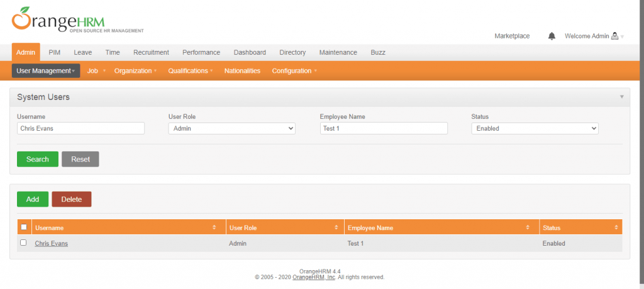Sort table by Status column arrows
Image resolution: width=644 pixels, height=289 pixels.
[x=616, y=227]
